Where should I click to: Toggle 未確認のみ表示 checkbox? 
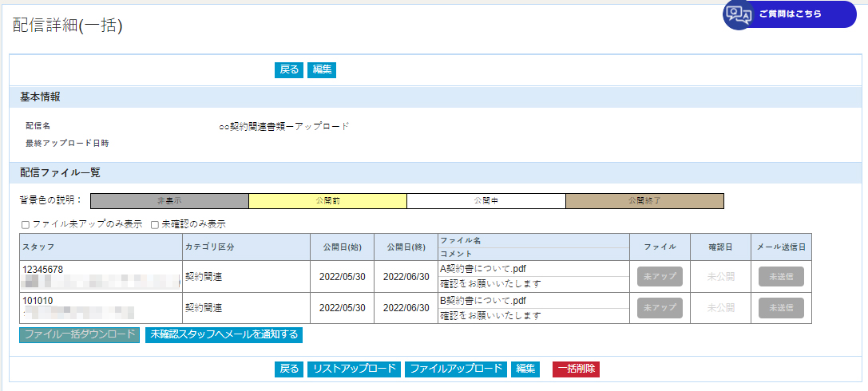click(154, 225)
